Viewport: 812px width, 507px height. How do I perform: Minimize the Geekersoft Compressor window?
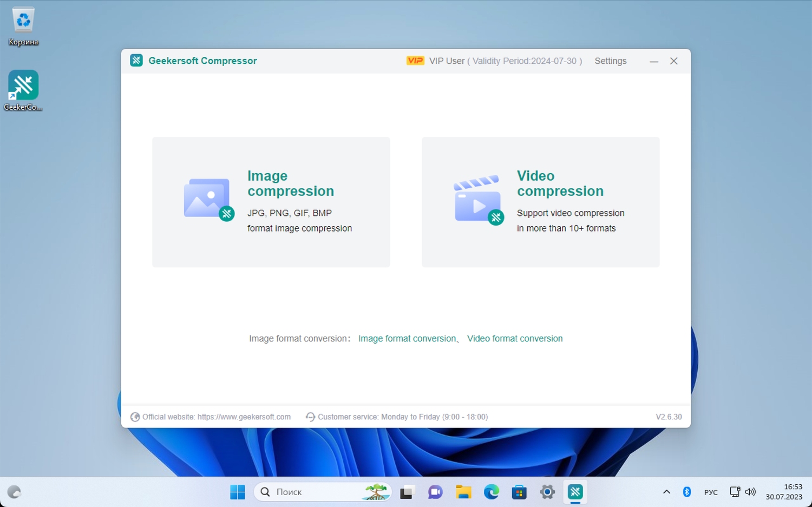(x=654, y=61)
